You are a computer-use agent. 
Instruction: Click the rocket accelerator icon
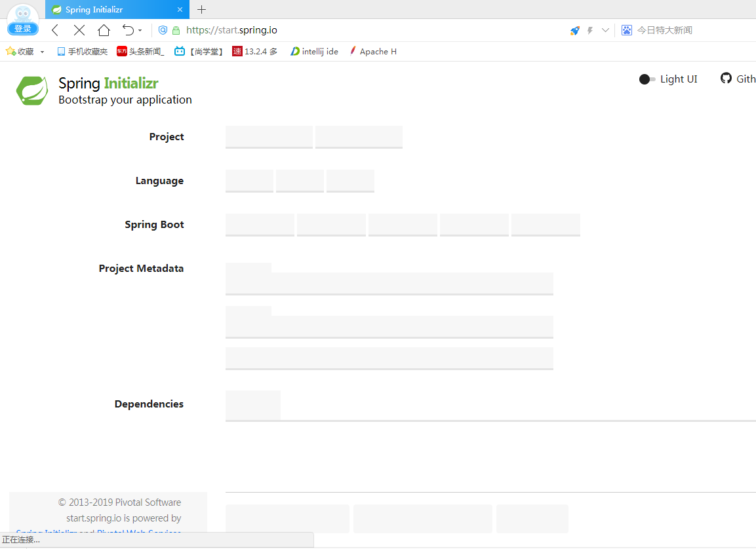click(x=575, y=30)
